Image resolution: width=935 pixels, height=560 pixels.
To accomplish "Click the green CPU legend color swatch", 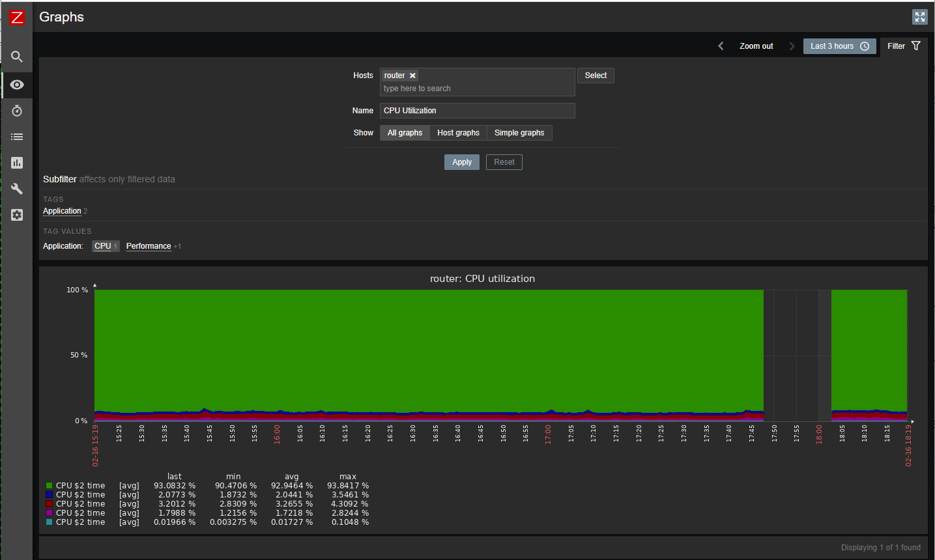I will [50, 486].
